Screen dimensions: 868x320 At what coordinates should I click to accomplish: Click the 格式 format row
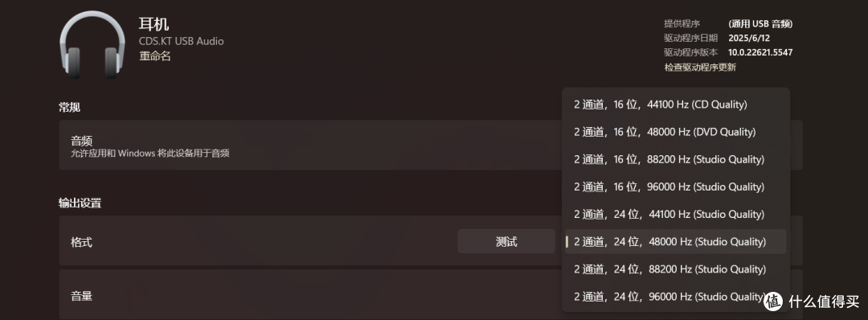[431, 241]
